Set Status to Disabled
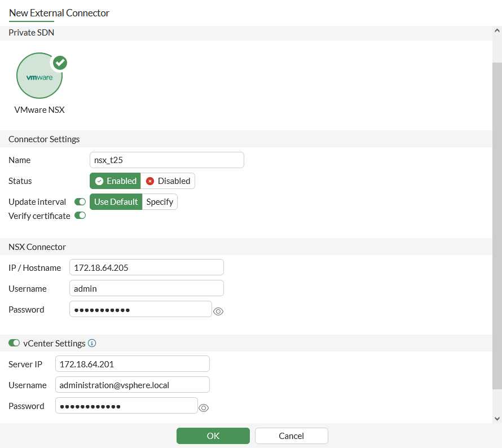Screen dimensions: 502x448 pyautogui.click(x=168, y=181)
